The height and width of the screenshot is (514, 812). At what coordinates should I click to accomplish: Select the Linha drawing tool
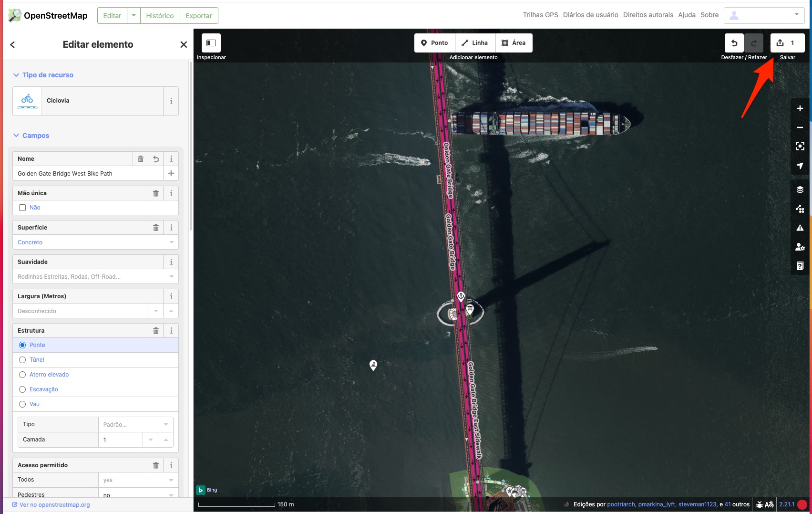coord(475,43)
